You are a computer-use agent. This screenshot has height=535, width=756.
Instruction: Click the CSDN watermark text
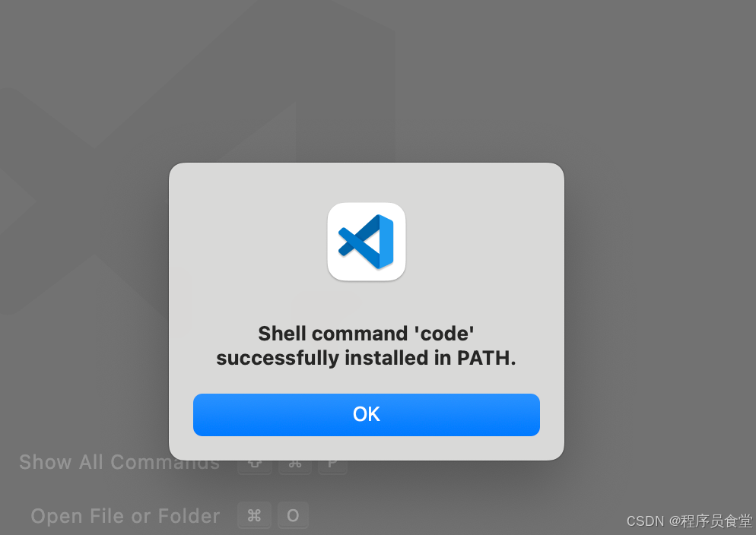point(644,522)
